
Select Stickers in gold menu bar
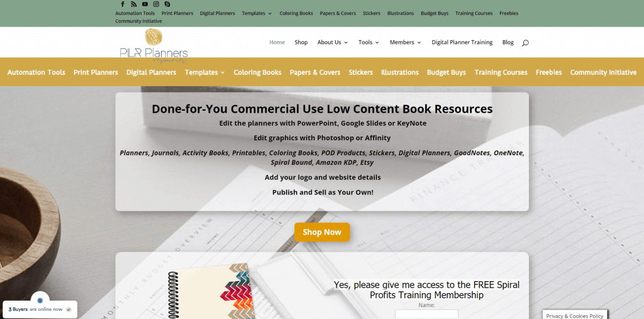[x=360, y=72]
